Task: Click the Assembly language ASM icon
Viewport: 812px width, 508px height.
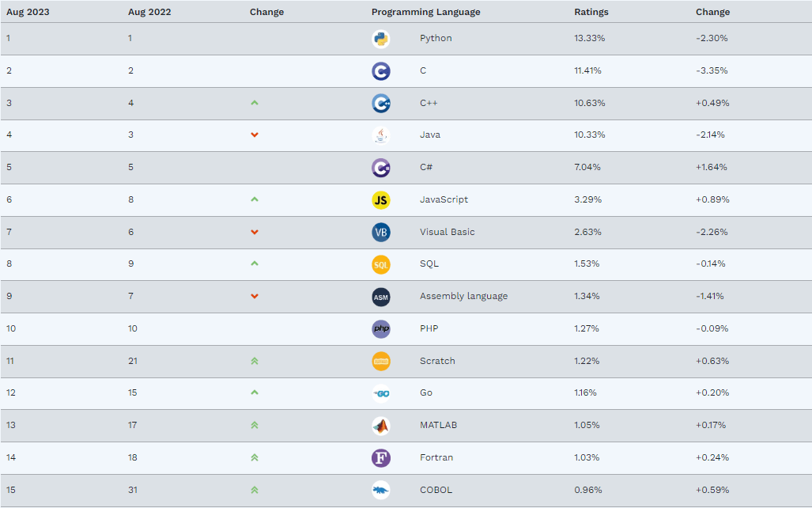Action: tap(381, 297)
